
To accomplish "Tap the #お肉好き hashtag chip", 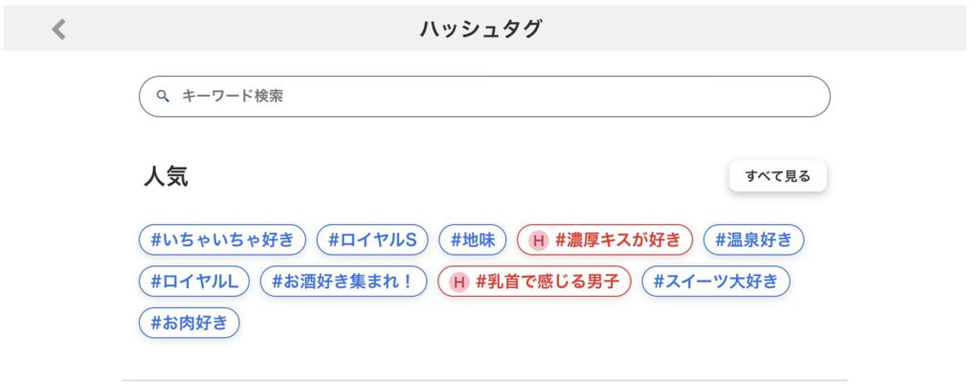I will tap(189, 323).
